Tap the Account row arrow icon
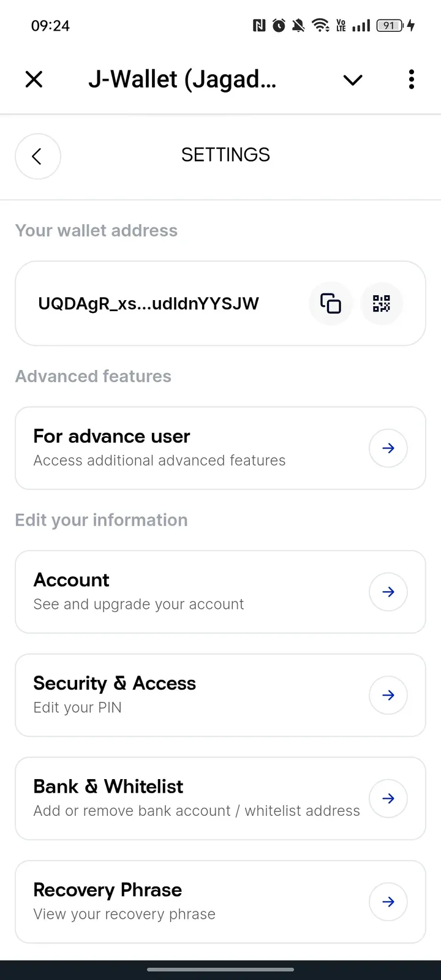The image size is (441, 980). point(388,592)
